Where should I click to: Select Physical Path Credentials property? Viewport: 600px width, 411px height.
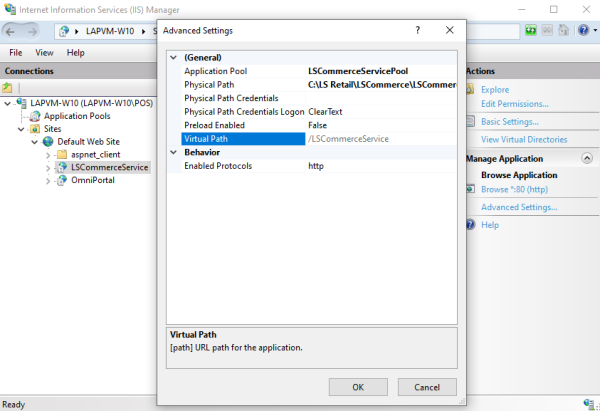[x=319, y=98]
